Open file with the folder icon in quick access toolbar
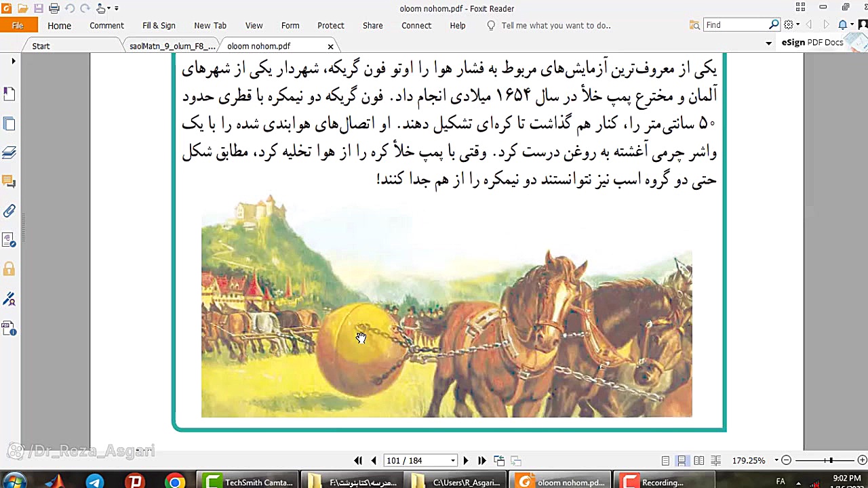This screenshot has height=488, width=868. pyautogui.click(x=23, y=8)
